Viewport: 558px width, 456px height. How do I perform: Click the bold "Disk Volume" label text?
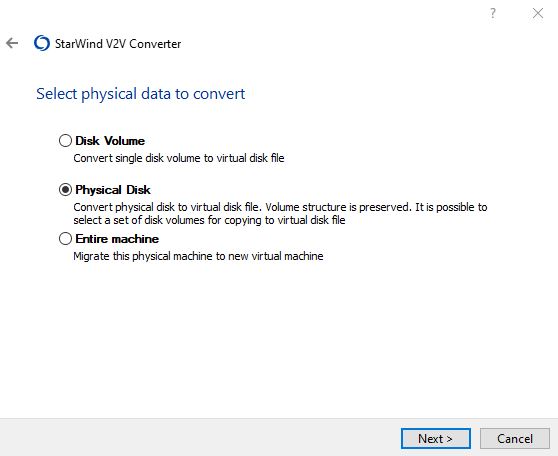(x=110, y=141)
